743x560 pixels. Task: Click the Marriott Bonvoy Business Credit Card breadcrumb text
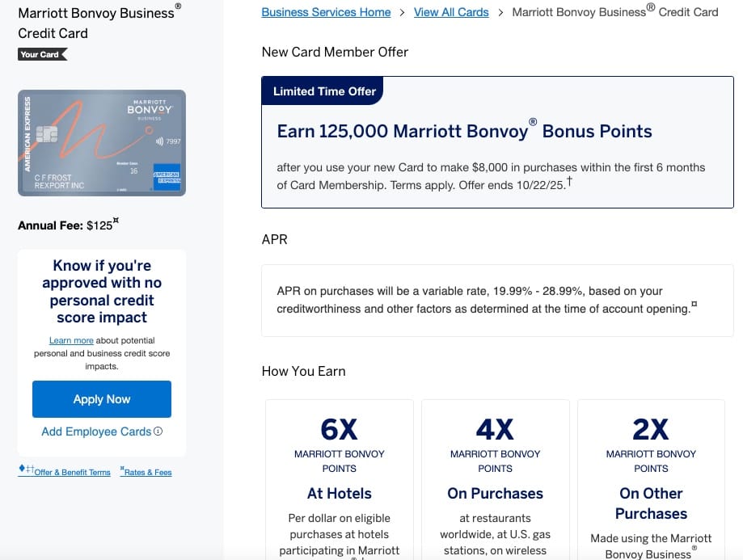615,11
